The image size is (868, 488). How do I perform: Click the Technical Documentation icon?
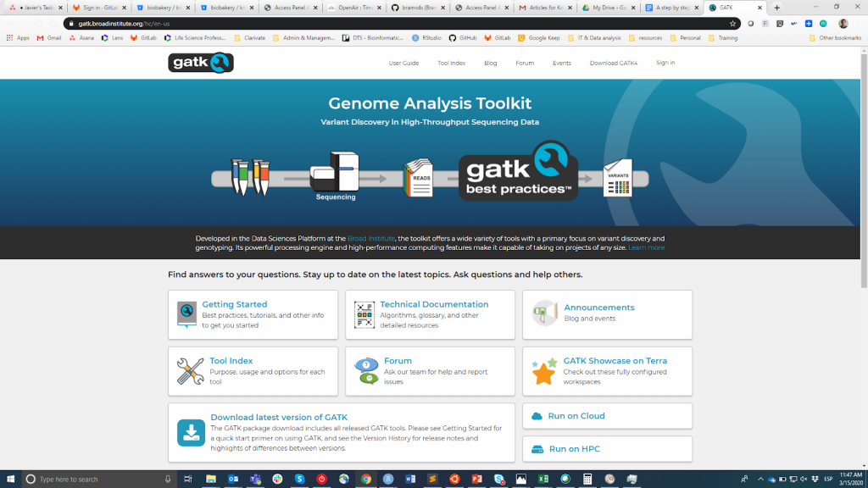(x=364, y=314)
